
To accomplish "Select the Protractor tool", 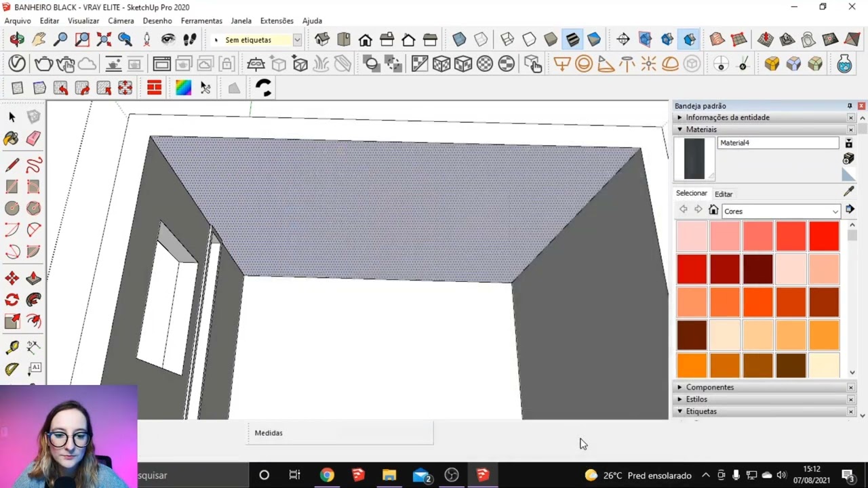I will pos(12,369).
